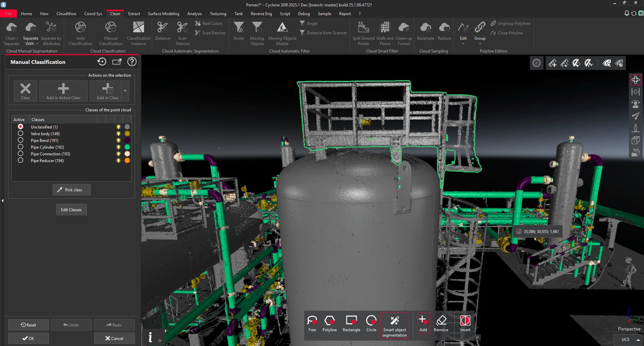Launch the Noise filter tool
This screenshot has height=346, width=644.
coord(238,32)
